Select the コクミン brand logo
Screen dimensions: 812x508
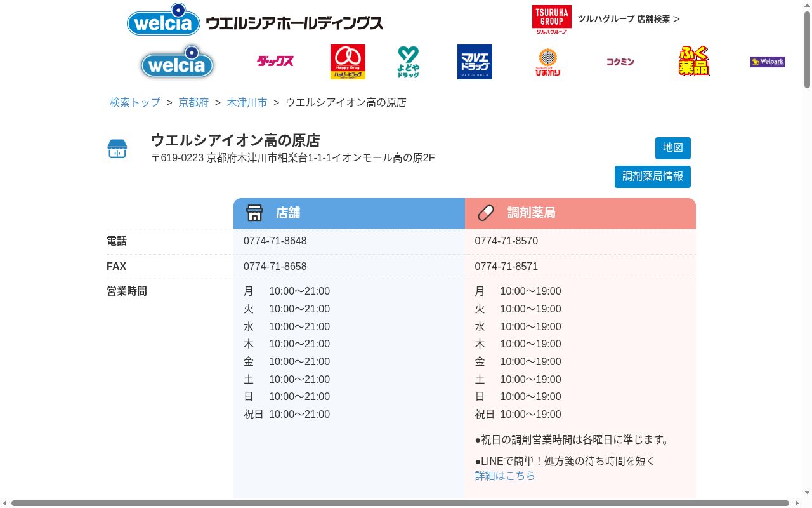[620, 62]
